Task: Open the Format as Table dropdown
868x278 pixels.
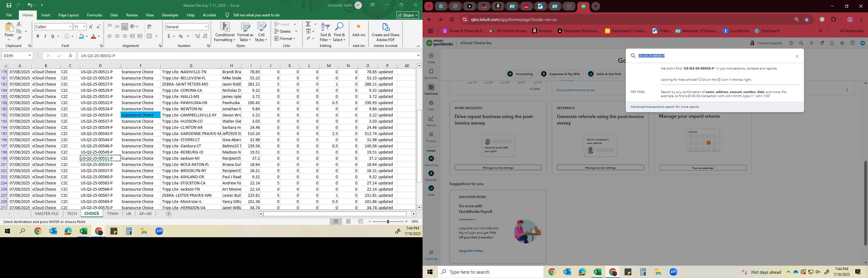Action: [245, 32]
